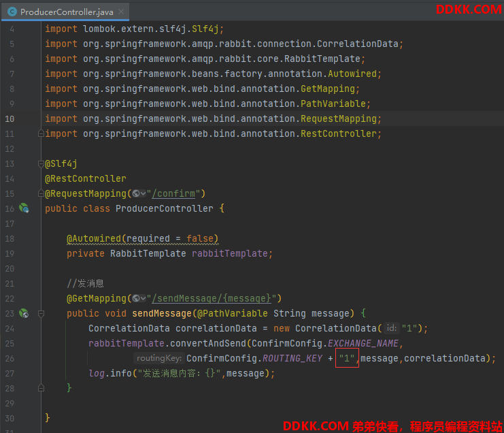This screenshot has height=433, width=504.
Task: Click the ProducerController class name on line 16
Action: (x=164, y=208)
